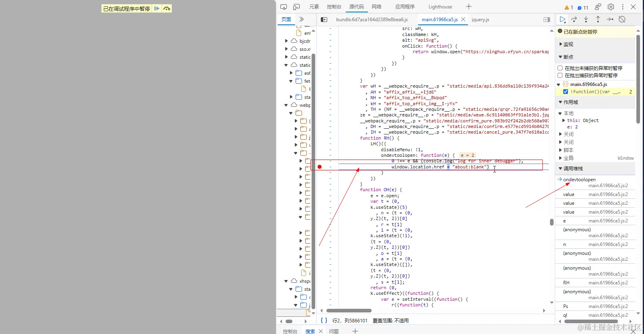Close the 搜索 drawer tab

pyautogui.click(x=321, y=331)
